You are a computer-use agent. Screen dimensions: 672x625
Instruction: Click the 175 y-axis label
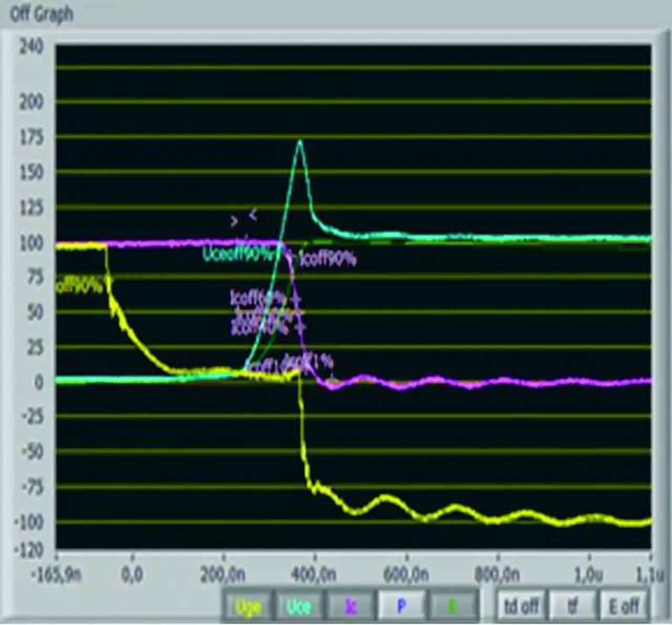click(x=31, y=138)
